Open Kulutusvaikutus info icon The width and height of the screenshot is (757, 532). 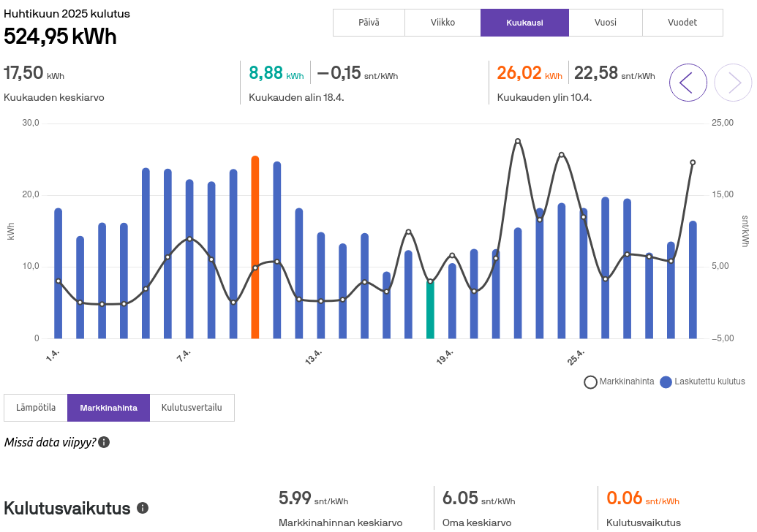point(143,508)
